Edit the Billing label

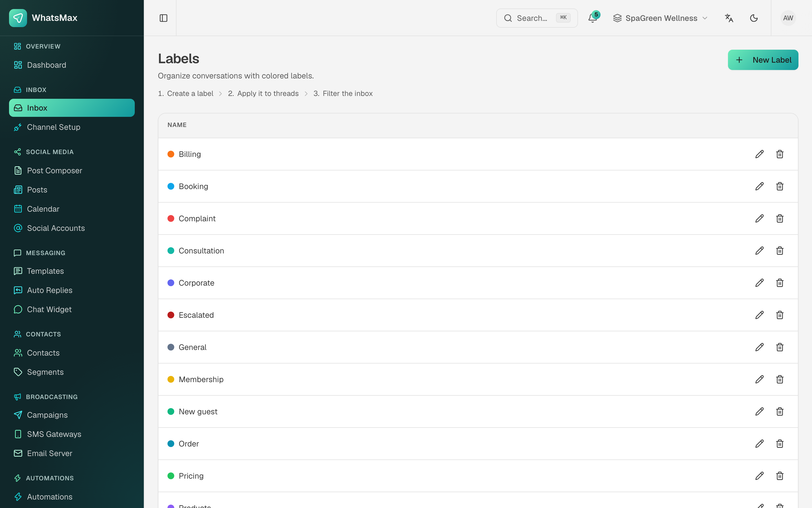760,154
